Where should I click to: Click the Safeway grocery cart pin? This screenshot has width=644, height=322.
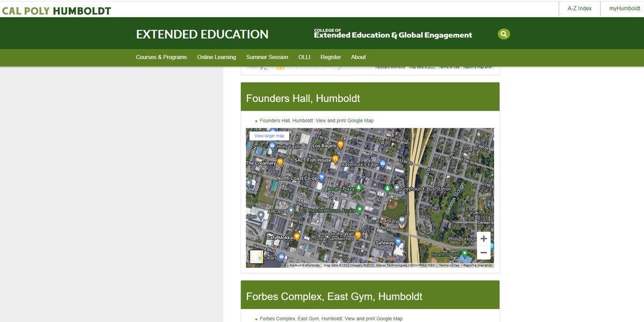pos(398,242)
